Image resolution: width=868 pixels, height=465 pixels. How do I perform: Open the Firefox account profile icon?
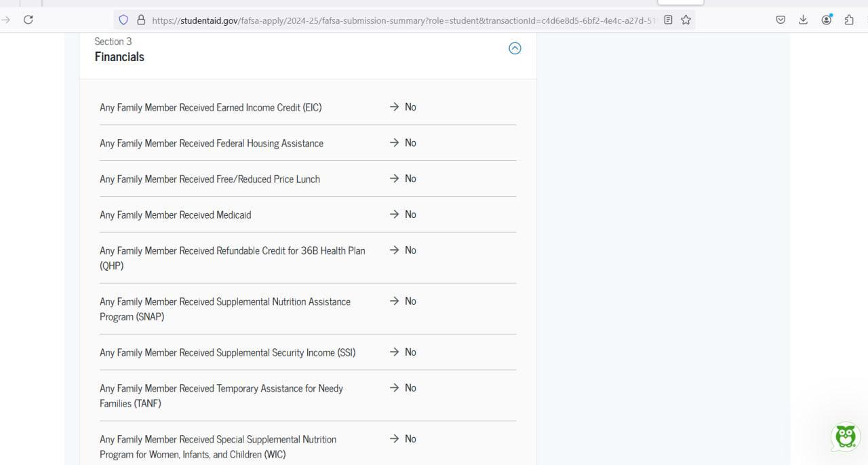pos(827,20)
